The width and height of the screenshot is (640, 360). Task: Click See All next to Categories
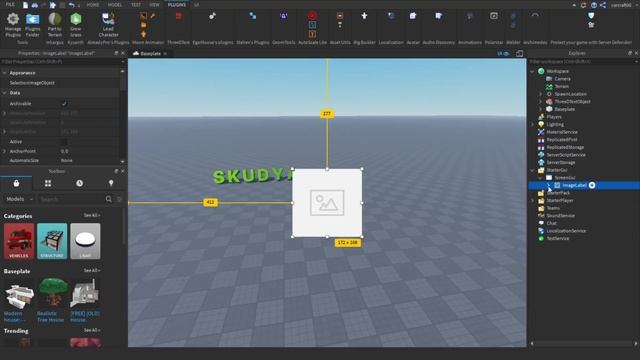(92, 215)
